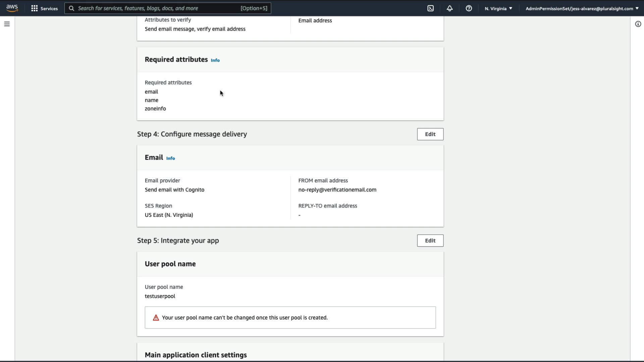Open the Services grid menu
Screen dimensions: 644x362
[x=34, y=8]
